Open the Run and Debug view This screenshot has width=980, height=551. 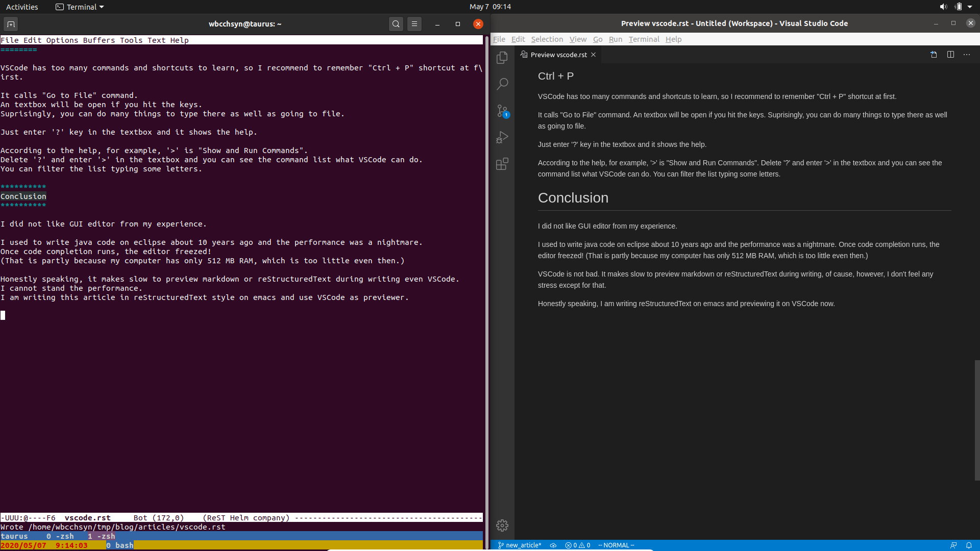point(502,137)
